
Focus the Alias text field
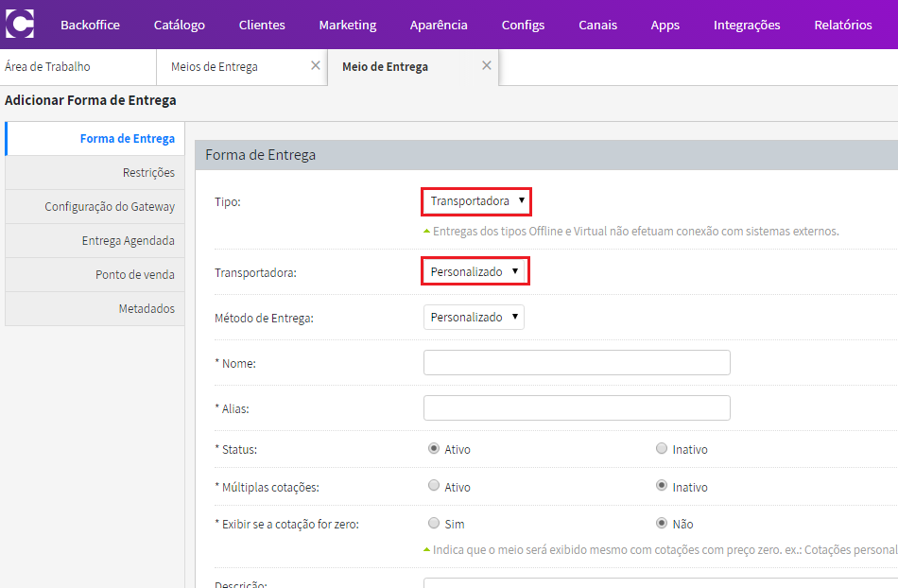click(x=577, y=407)
